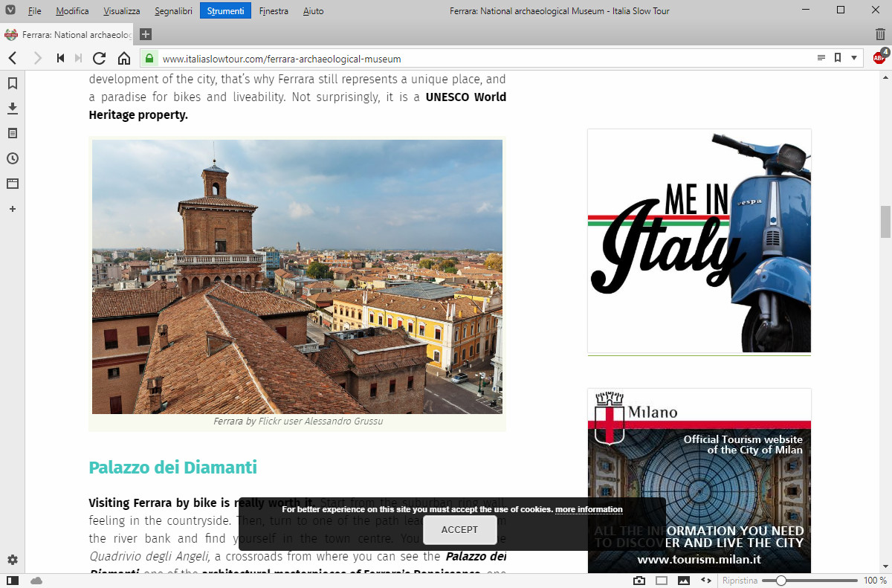Open a new tab
This screenshot has height=588, width=892.
[146, 34]
